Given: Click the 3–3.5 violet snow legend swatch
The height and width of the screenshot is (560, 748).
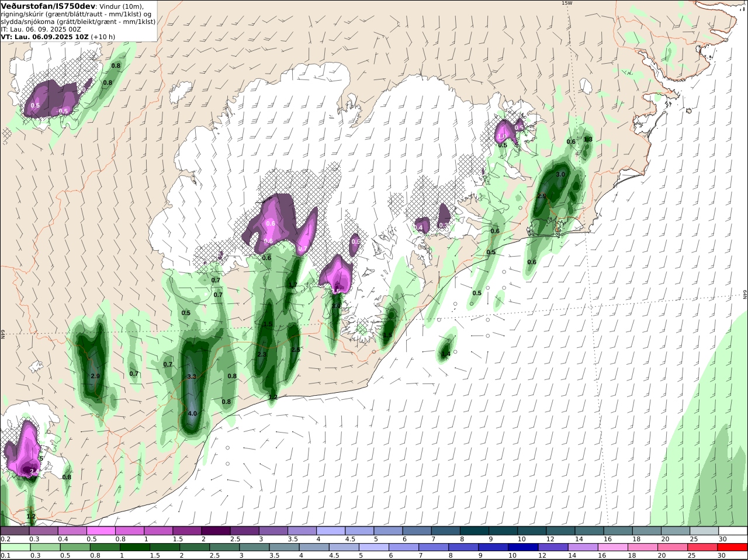Looking at the screenshot, I should point(273,531).
